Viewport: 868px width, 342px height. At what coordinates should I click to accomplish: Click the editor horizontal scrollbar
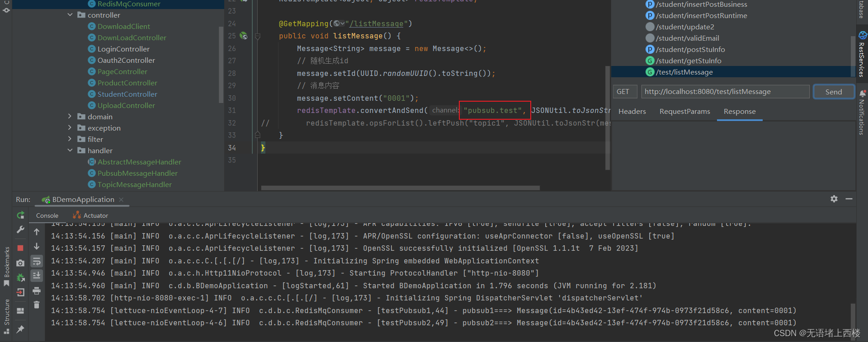401,188
